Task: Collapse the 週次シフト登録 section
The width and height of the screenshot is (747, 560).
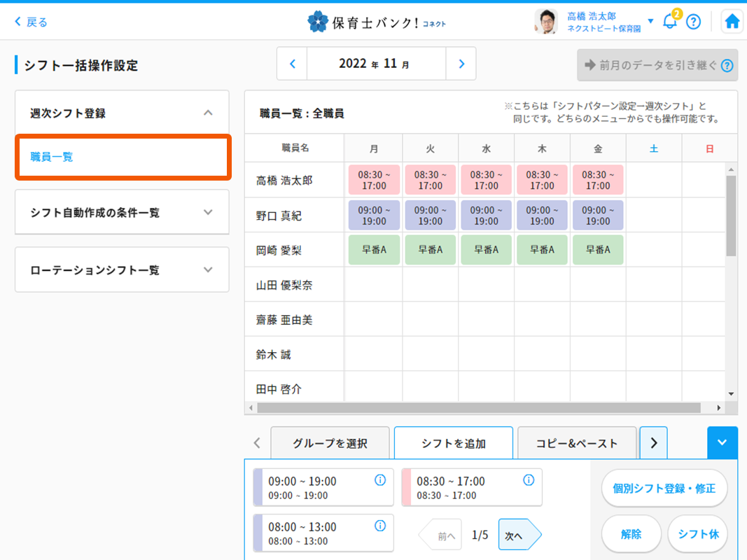Action: 207,113
